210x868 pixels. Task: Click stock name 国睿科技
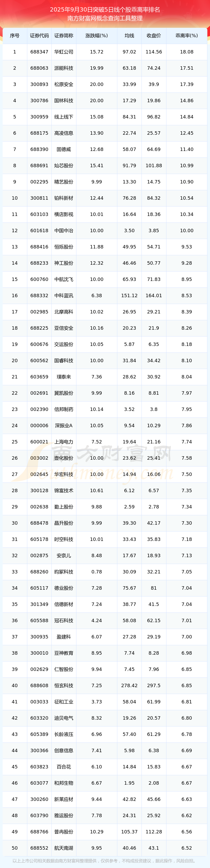pyautogui.click(x=64, y=361)
